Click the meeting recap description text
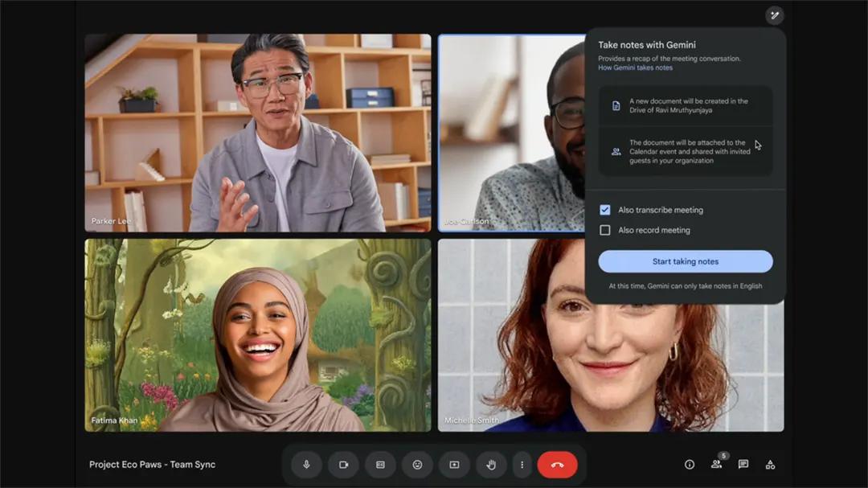Viewport: 868px width, 488px height. click(x=669, y=59)
